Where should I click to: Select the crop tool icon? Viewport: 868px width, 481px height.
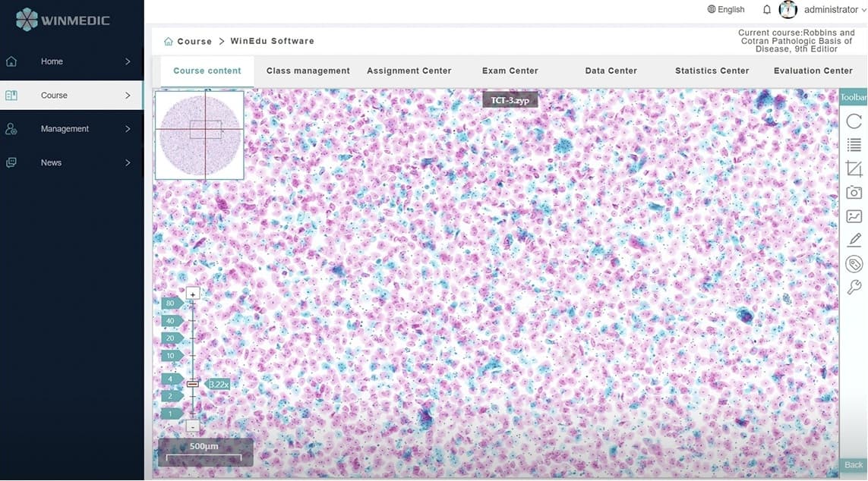pos(854,169)
